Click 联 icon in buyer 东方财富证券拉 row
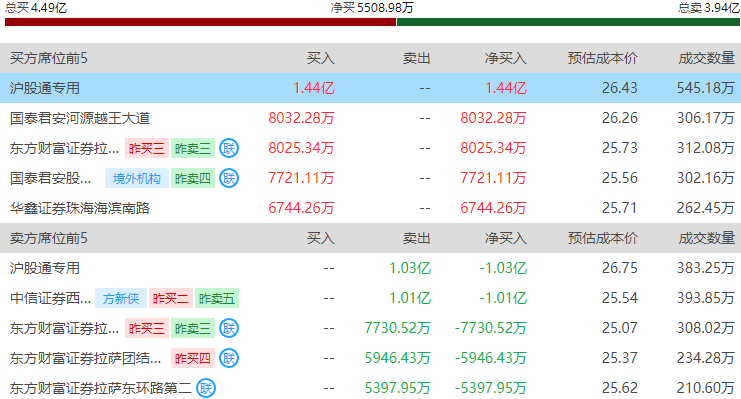The image size is (741, 399). (x=229, y=148)
